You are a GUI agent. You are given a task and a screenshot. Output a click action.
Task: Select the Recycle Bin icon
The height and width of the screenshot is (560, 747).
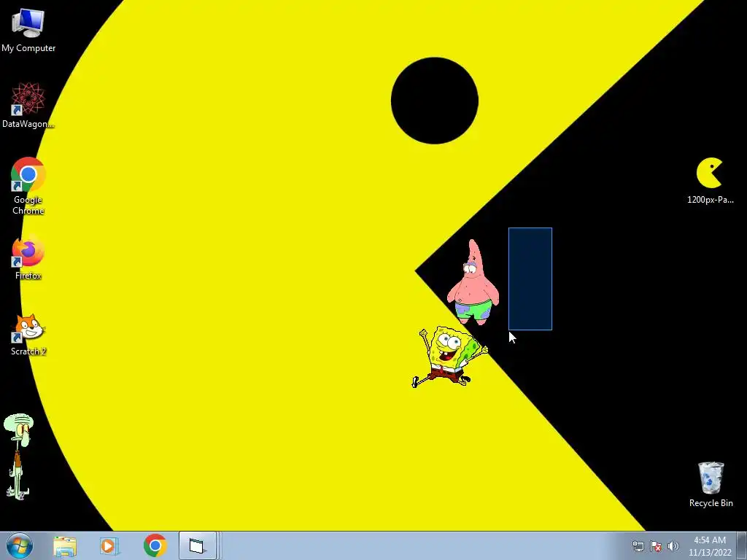pyautogui.click(x=711, y=484)
